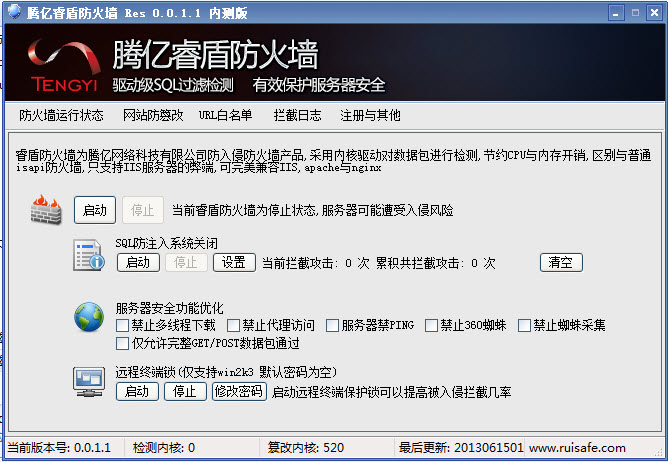Start SQL anti-injection with its 启动 button
This screenshot has width=668, height=462.
tap(138, 263)
